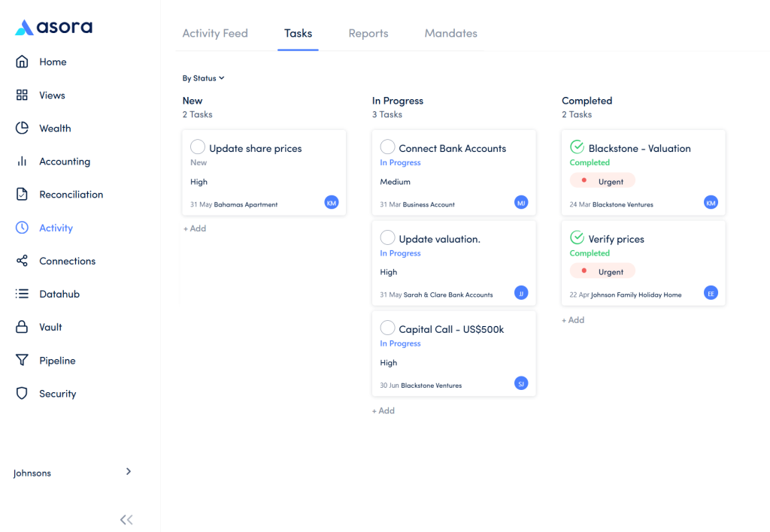Mark Update share prices task complete

[198, 147]
